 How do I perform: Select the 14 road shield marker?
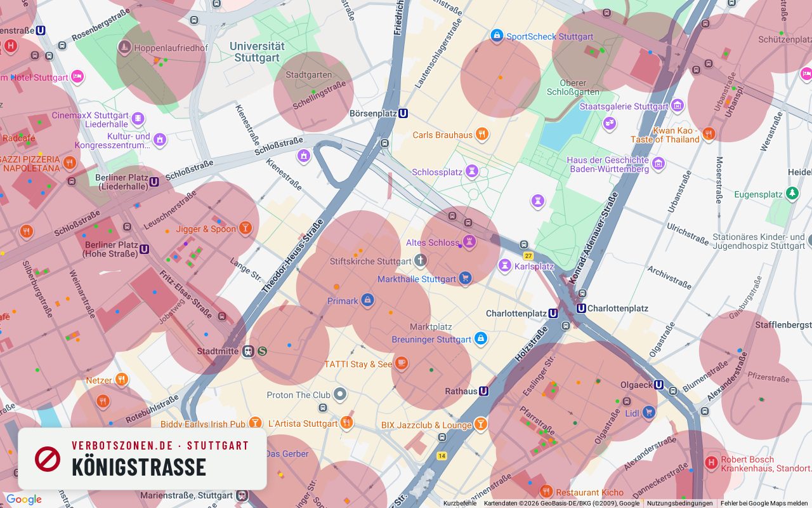[x=442, y=456]
